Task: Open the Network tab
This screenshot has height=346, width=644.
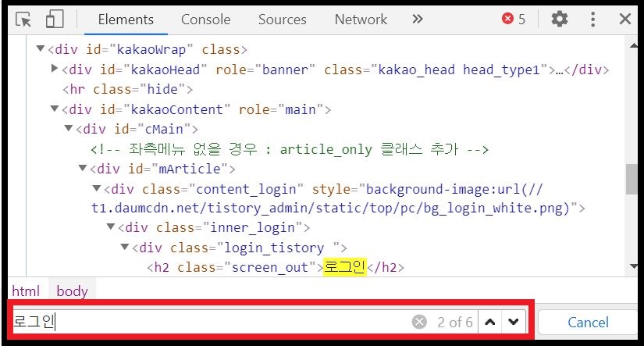Action: point(361,20)
